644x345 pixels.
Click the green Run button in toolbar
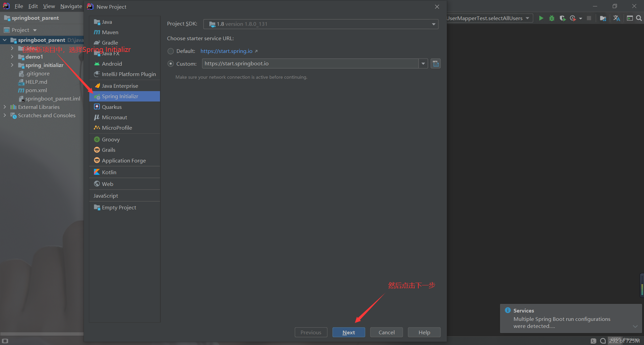541,18
